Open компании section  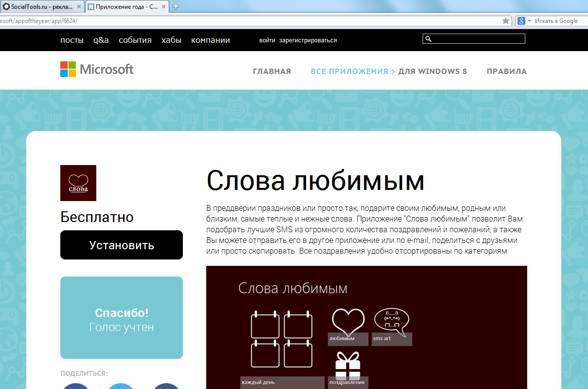click(211, 40)
